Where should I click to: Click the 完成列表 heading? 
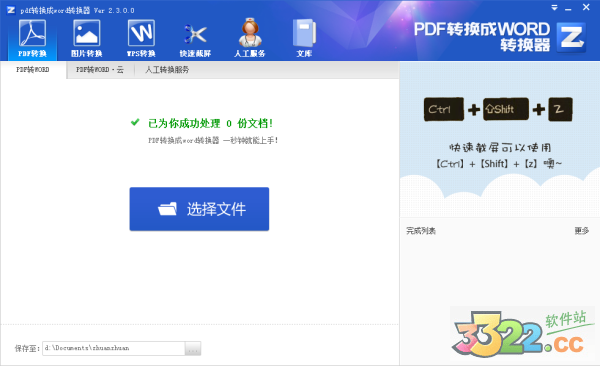click(x=421, y=230)
